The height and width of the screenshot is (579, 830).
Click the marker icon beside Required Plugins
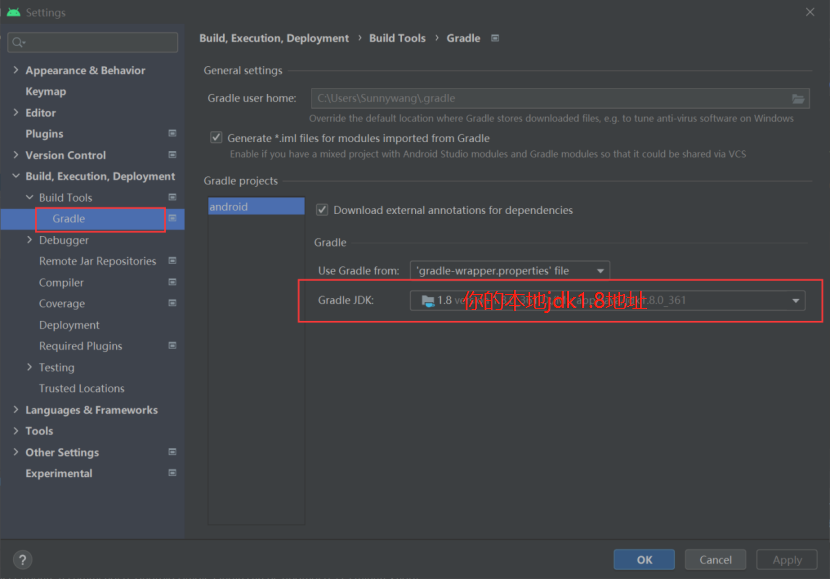pyautogui.click(x=172, y=346)
